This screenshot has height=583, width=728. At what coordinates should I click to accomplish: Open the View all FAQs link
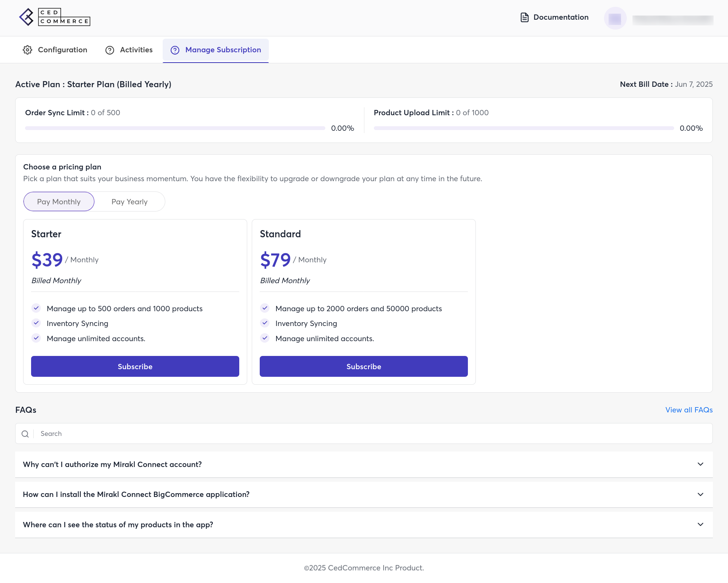pos(689,410)
